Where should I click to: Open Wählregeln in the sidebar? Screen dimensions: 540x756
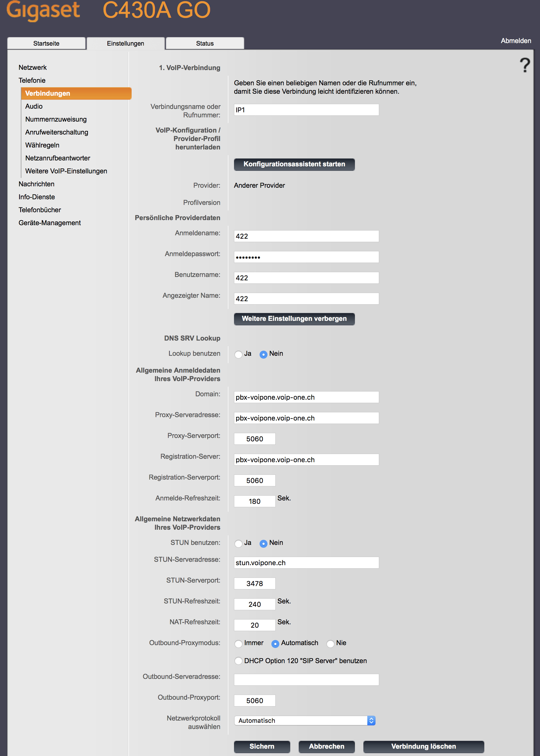[x=42, y=146]
